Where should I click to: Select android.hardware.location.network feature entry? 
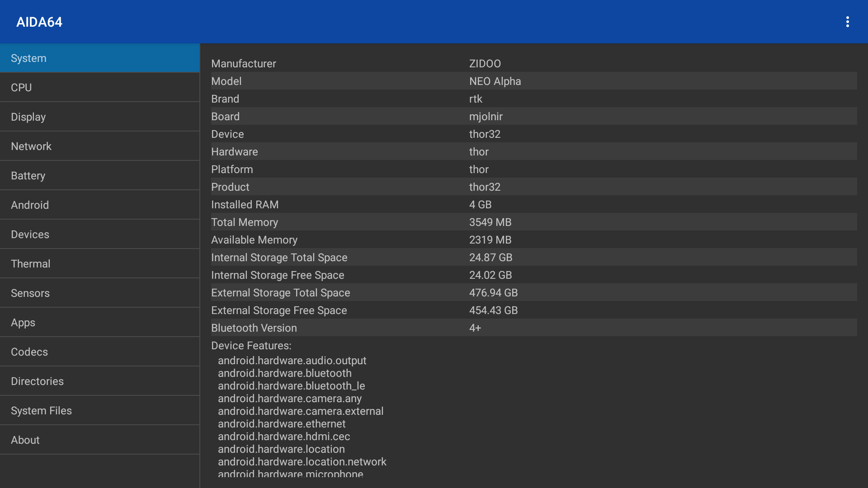[x=302, y=462]
